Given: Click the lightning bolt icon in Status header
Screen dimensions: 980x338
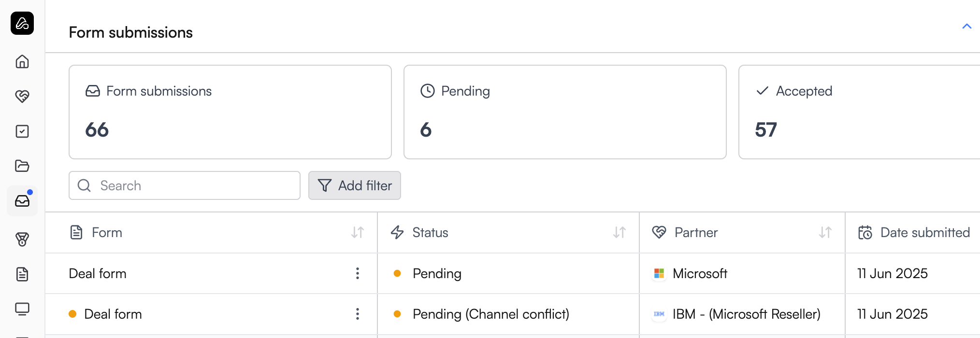Looking at the screenshot, I should click(397, 233).
